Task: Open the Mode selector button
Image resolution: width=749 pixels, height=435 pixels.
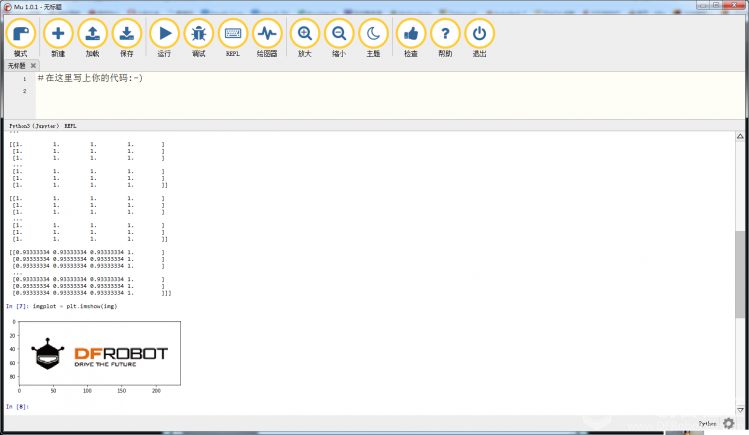Action: [21, 38]
